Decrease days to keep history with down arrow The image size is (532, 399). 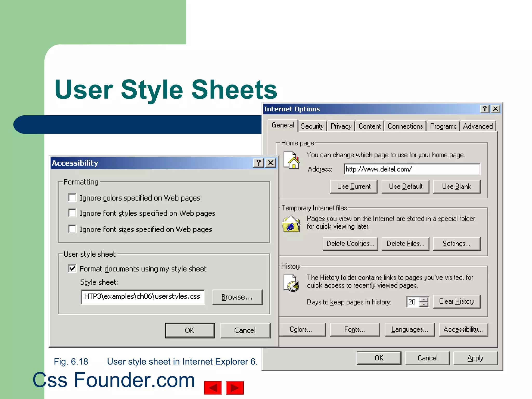pos(424,304)
